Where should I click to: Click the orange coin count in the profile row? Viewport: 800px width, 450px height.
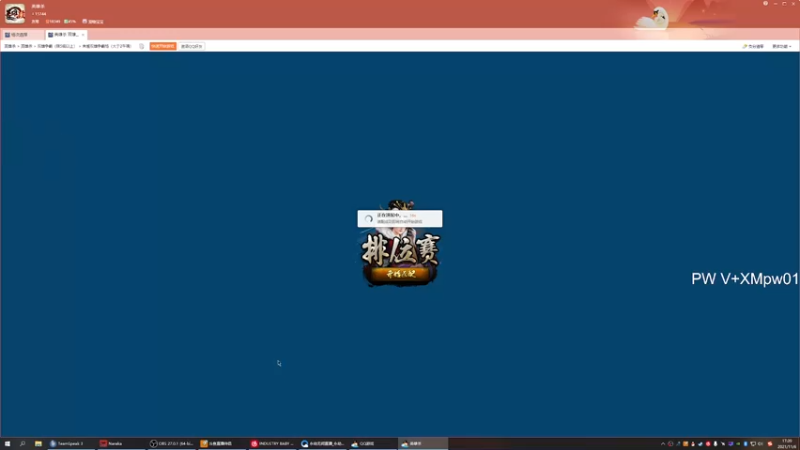53,21
